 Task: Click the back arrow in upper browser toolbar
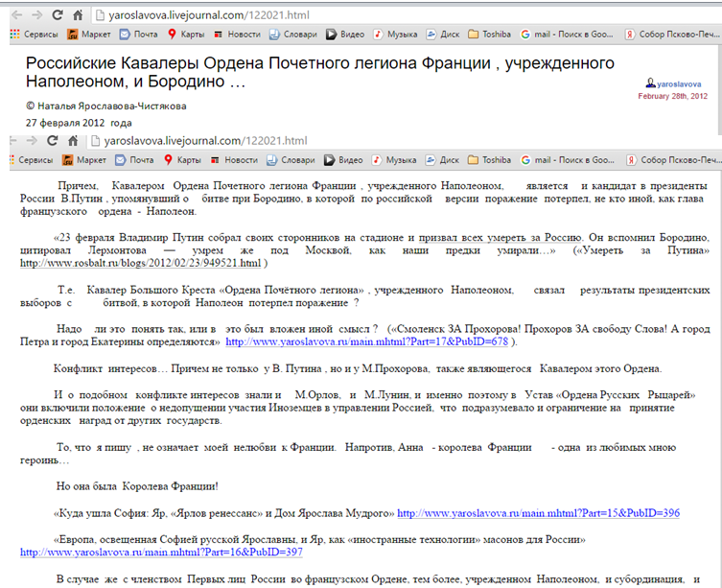coord(16,15)
